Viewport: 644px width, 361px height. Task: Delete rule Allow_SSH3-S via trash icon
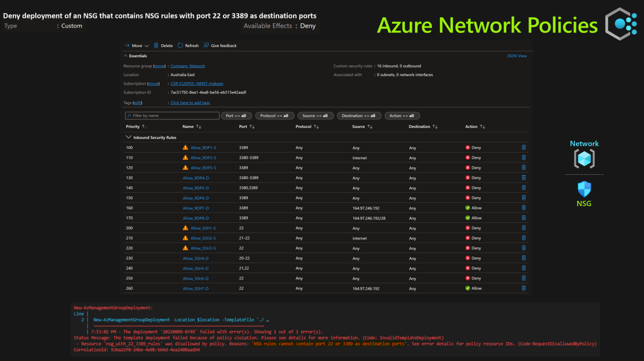pyautogui.click(x=524, y=248)
